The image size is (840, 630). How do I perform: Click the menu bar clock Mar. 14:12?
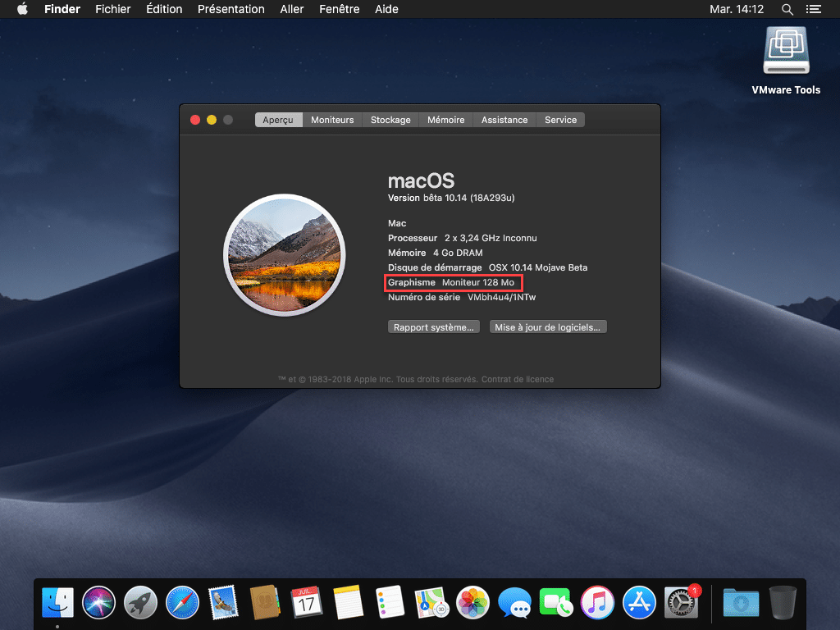pyautogui.click(x=737, y=9)
